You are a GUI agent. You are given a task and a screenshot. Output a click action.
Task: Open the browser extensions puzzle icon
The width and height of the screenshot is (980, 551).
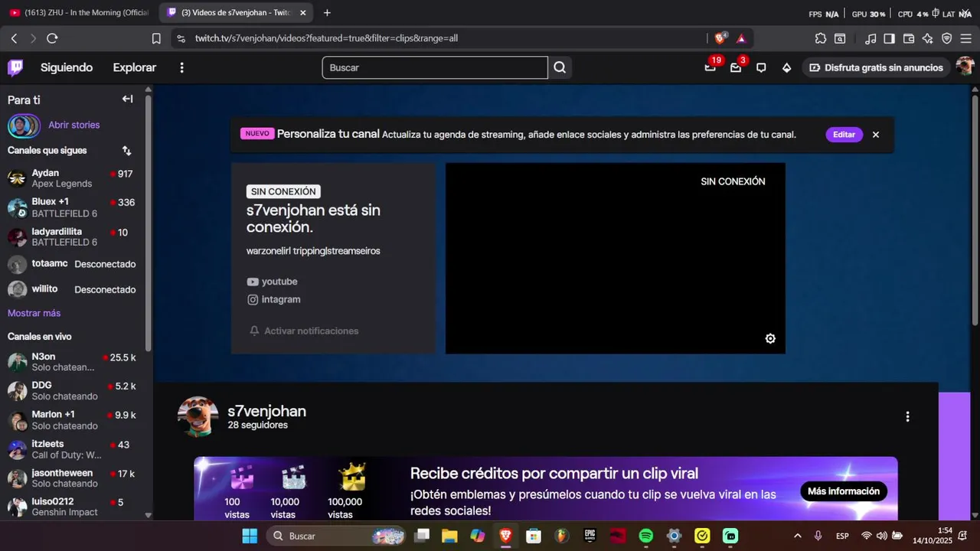[x=821, y=38]
